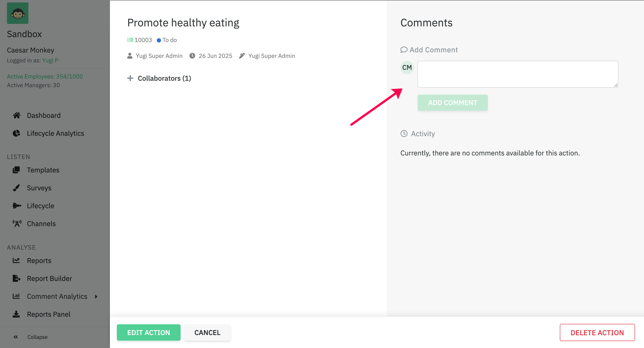Image resolution: width=644 pixels, height=348 pixels.
Task: Open the Lifecycle menu item
Action: pos(40,206)
